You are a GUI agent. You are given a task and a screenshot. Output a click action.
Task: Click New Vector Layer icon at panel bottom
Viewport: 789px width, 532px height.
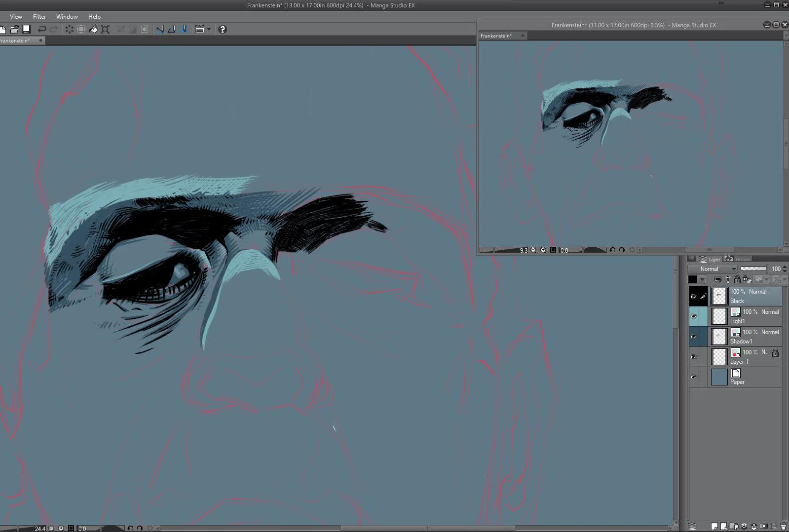(724, 527)
